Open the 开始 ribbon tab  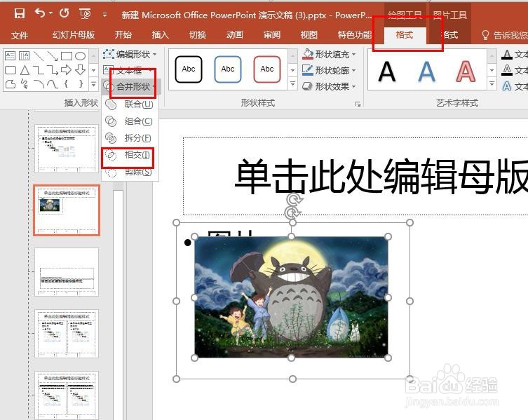pyautogui.click(x=123, y=34)
